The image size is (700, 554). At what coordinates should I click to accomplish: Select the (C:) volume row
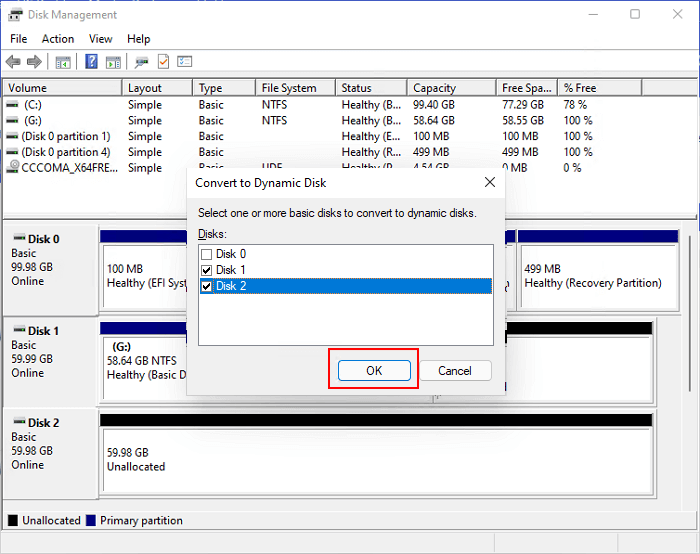click(x=60, y=104)
